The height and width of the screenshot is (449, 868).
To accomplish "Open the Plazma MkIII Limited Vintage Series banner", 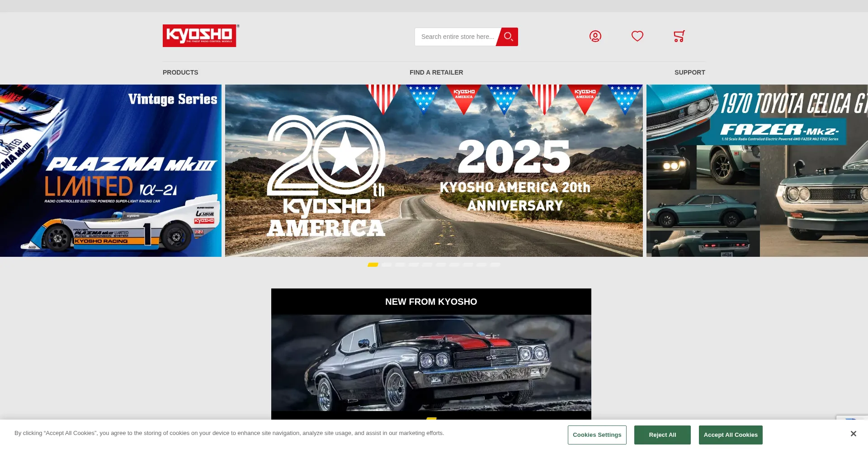I will click(111, 170).
